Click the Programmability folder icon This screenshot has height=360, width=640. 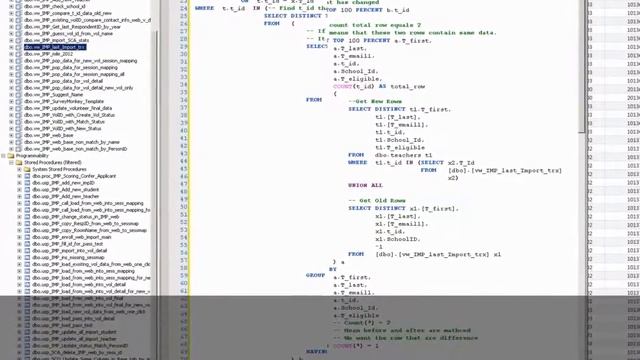pos(11,156)
